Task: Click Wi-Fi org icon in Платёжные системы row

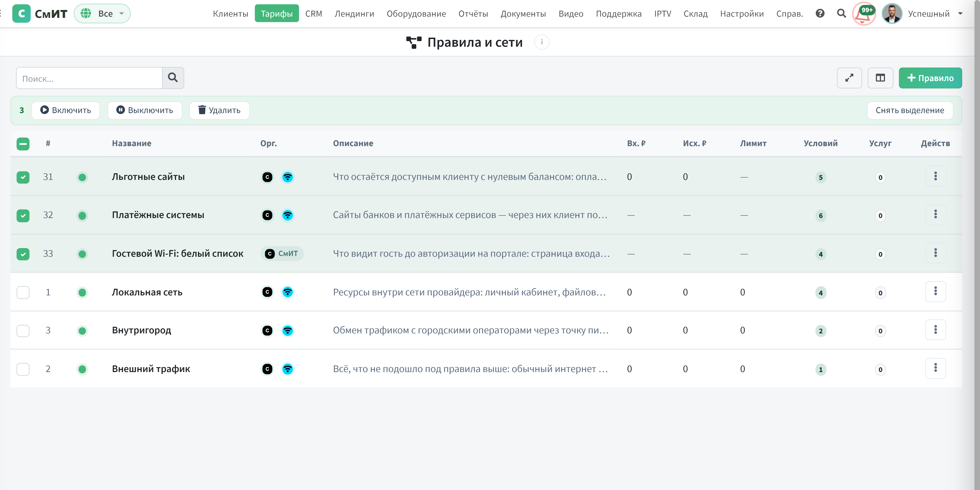Action: pos(288,215)
